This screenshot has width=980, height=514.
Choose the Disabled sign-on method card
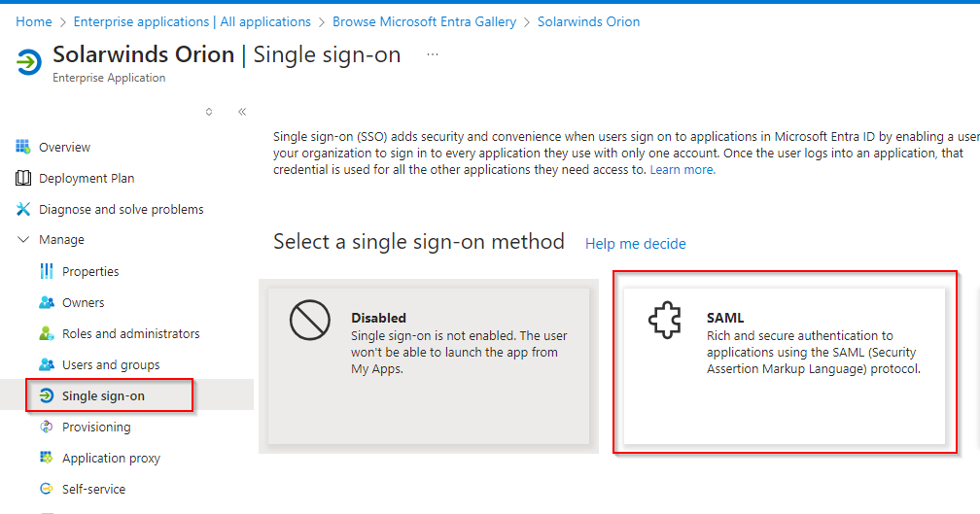click(x=429, y=366)
